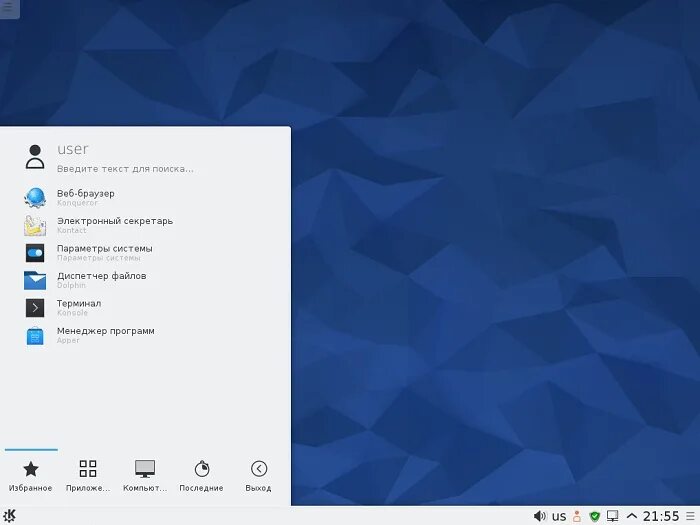Open the Выход tab
700x525 pixels.
click(x=258, y=476)
